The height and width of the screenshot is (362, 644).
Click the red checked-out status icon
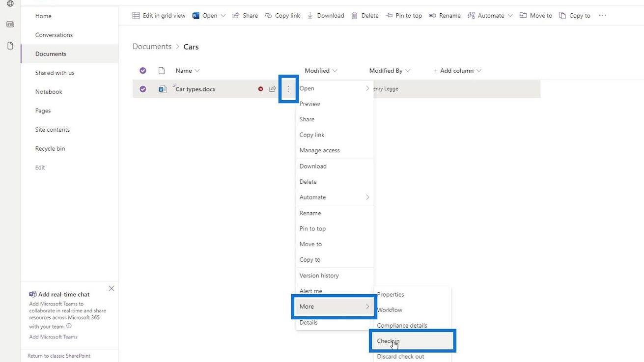[260, 89]
